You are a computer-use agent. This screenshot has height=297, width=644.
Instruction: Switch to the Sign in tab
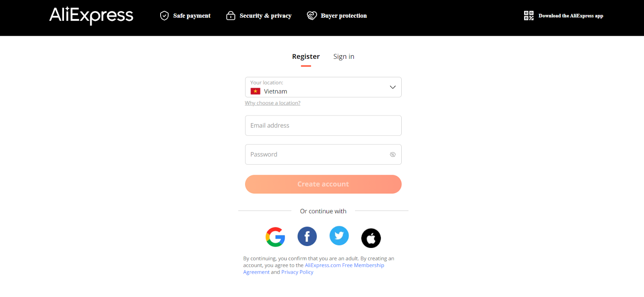343,56
